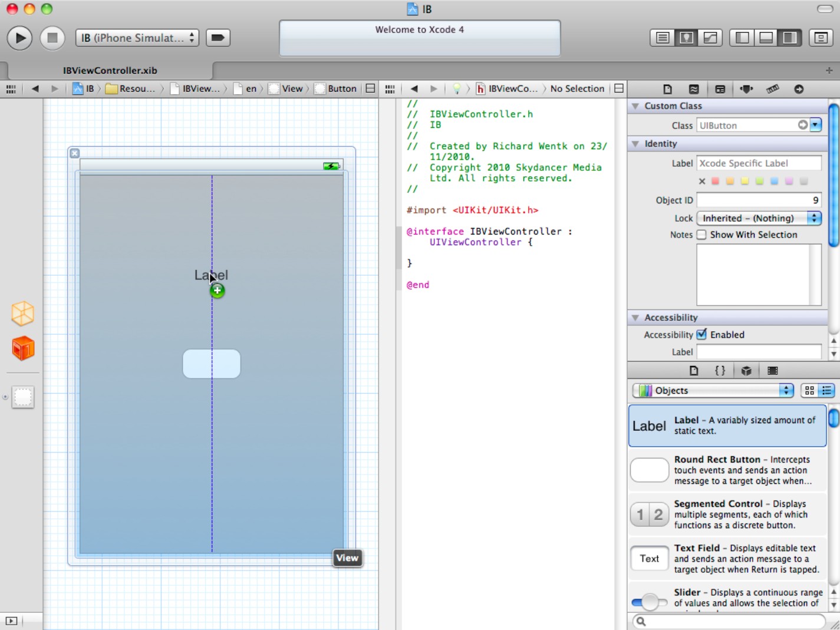
Task: Switch library to list view
Action: click(826, 391)
